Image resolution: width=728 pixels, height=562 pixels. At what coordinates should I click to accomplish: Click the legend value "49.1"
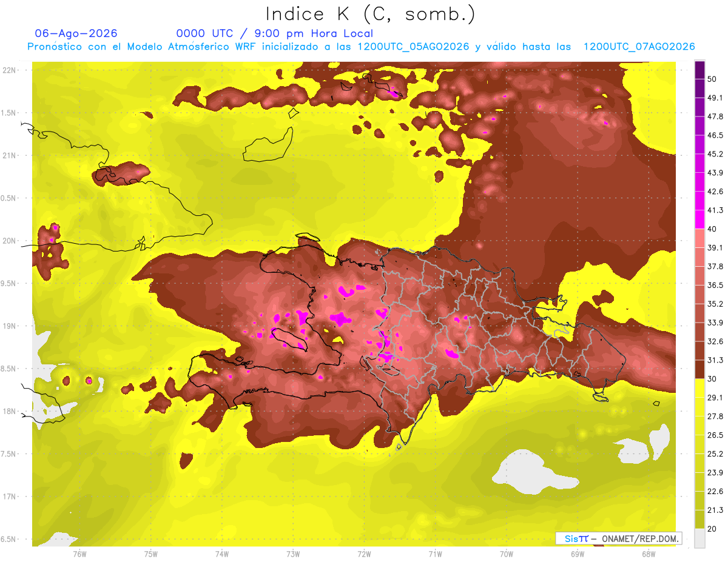click(x=715, y=98)
